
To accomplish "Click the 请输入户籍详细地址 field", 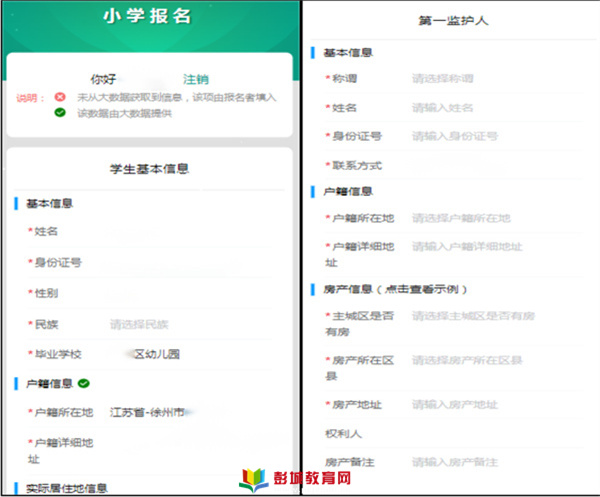I will [467, 246].
